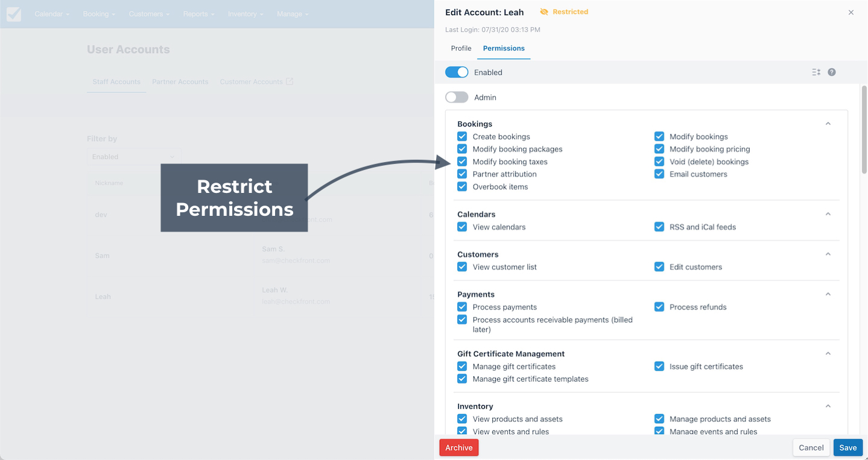
Task: Select the Staff Accounts tab
Action: [116, 82]
